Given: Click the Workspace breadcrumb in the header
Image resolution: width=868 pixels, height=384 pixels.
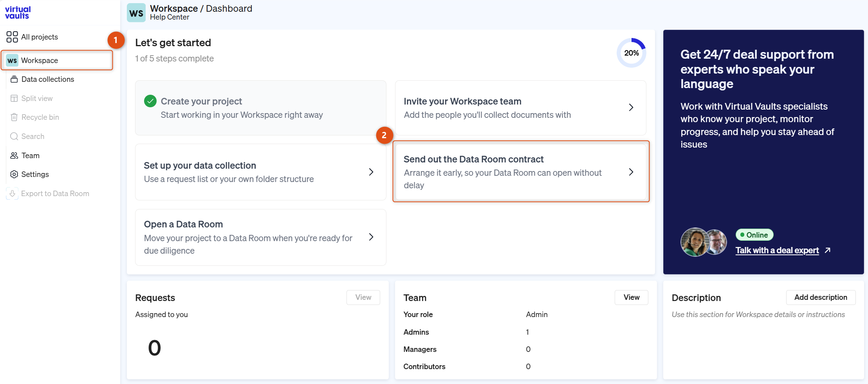Looking at the screenshot, I should (174, 8).
